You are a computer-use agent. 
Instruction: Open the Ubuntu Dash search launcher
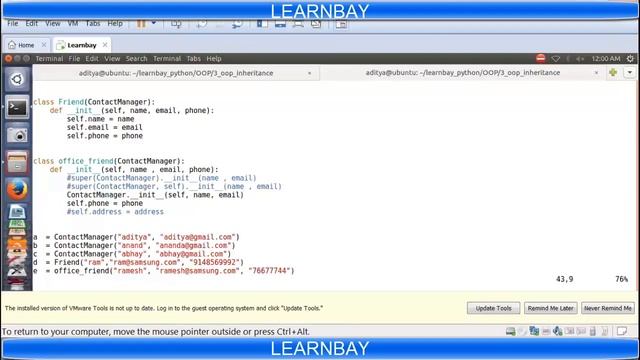[17, 79]
